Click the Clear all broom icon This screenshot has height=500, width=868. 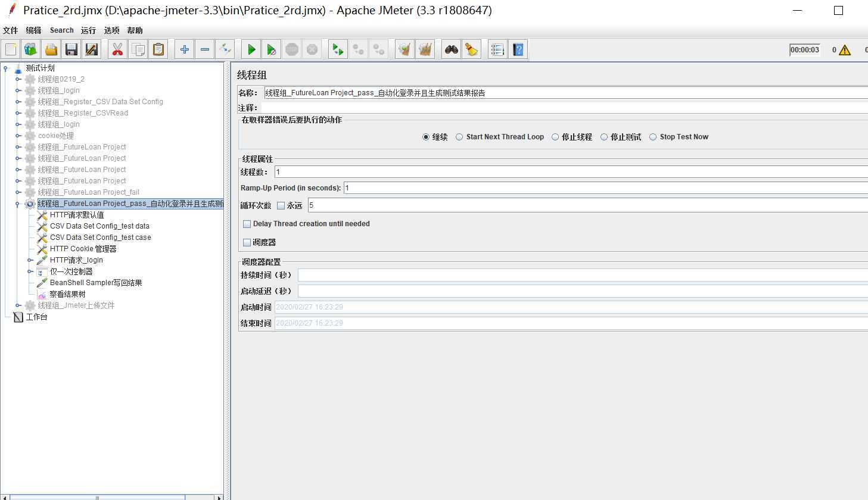point(472,50)
